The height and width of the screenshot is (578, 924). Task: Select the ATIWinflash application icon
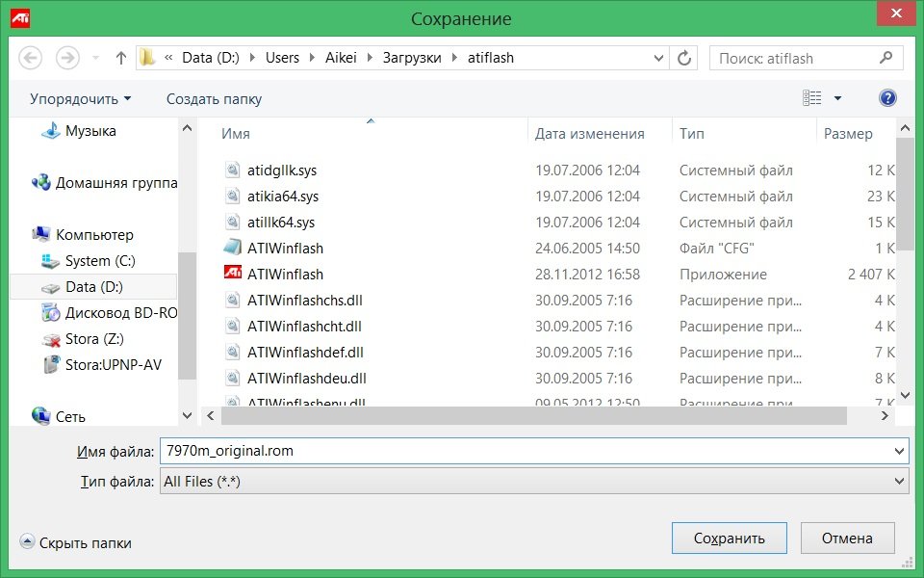coord(233,273)
